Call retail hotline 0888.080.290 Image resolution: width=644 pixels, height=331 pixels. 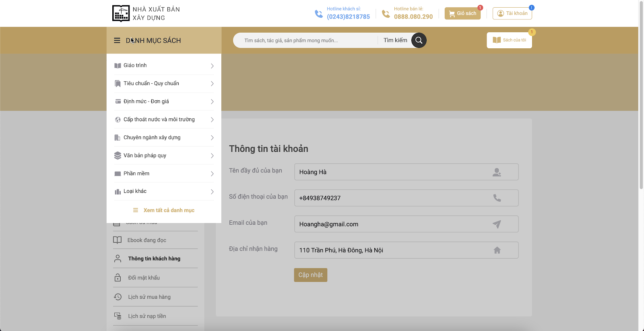click(413, 17)
